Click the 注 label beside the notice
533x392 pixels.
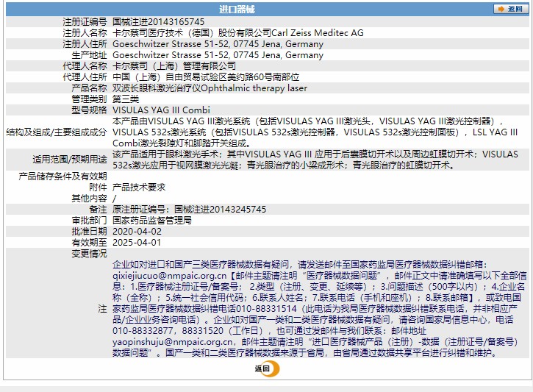tap(102, 309)
